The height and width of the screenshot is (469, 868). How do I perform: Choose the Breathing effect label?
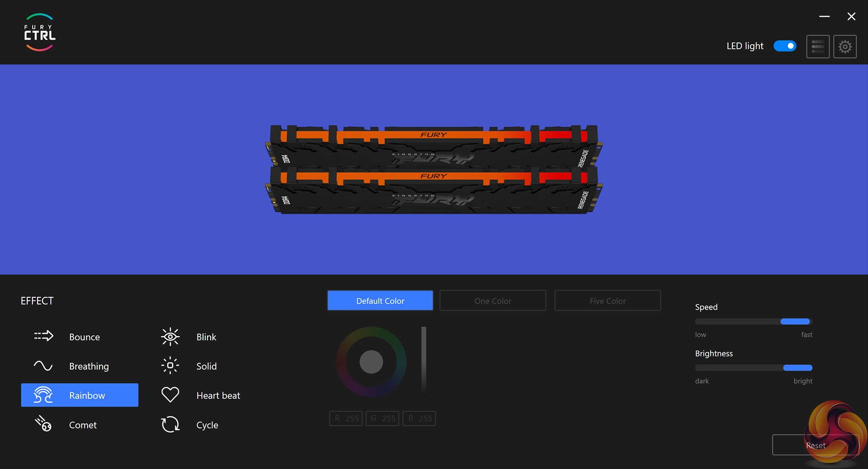click(x=89, y=366)
